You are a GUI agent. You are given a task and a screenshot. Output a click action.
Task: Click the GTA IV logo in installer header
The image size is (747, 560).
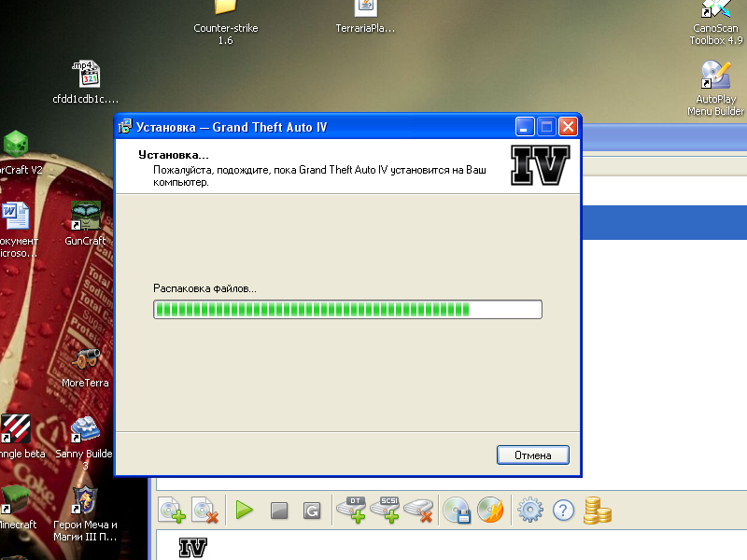click(541, 165)
